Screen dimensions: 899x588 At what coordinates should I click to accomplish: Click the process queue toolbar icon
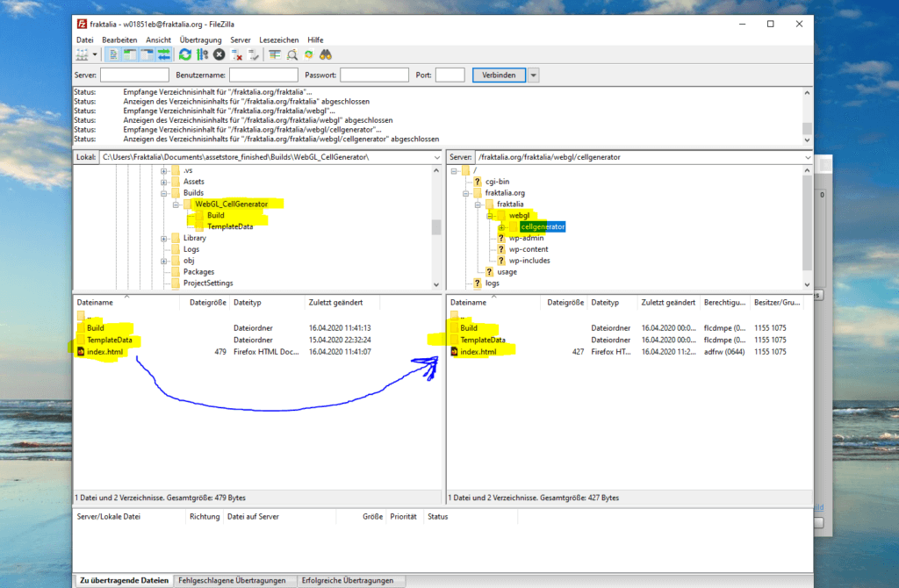[x=202, y=54]
